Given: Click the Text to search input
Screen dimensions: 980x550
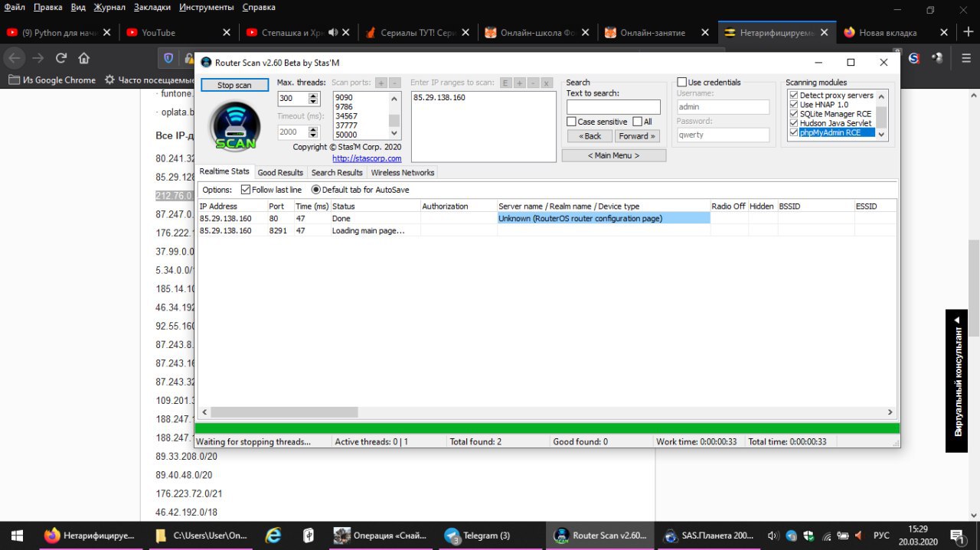Looking at the screenshot, I should pos(613,107).
